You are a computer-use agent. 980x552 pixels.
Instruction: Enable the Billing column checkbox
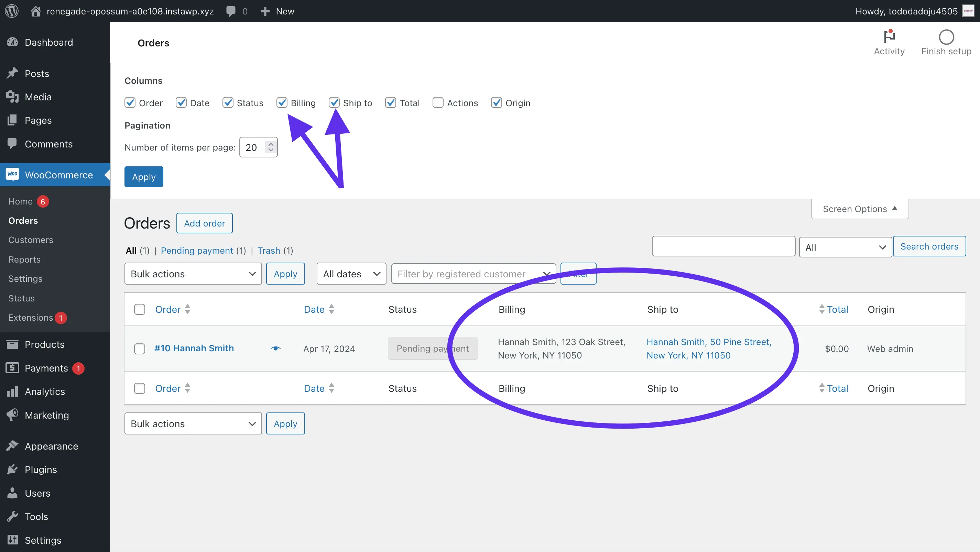[281, 102]
